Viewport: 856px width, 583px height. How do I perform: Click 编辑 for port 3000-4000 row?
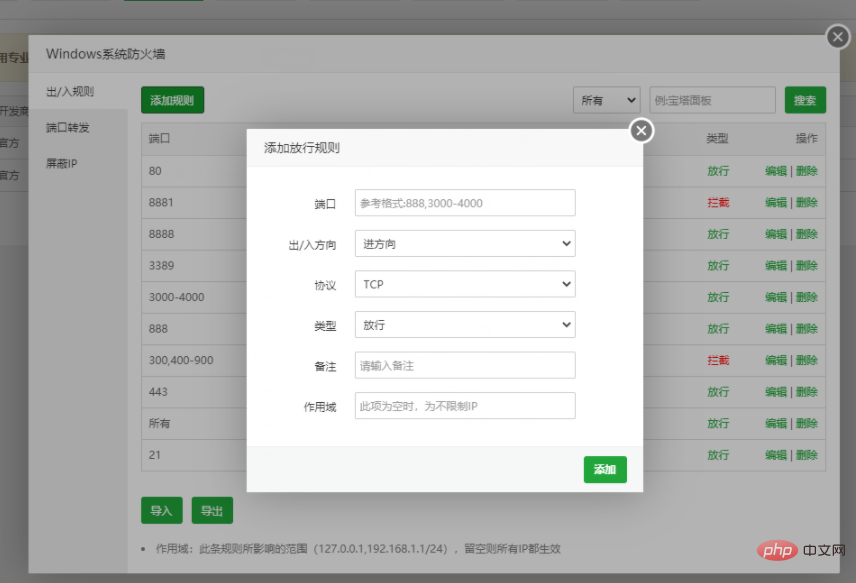776,298
